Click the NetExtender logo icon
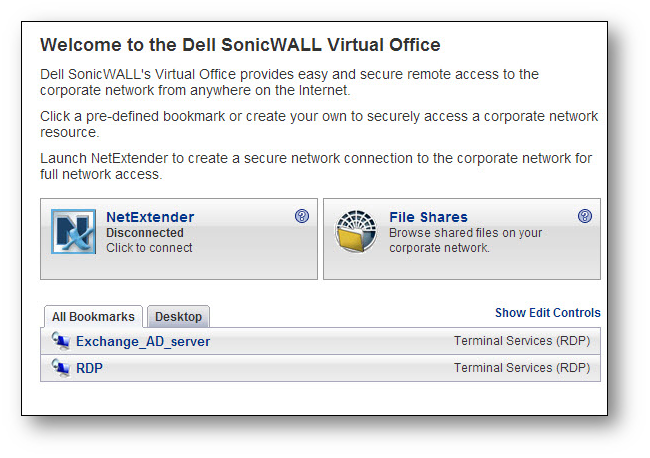 pyautogui.click(x=73, y=232)
